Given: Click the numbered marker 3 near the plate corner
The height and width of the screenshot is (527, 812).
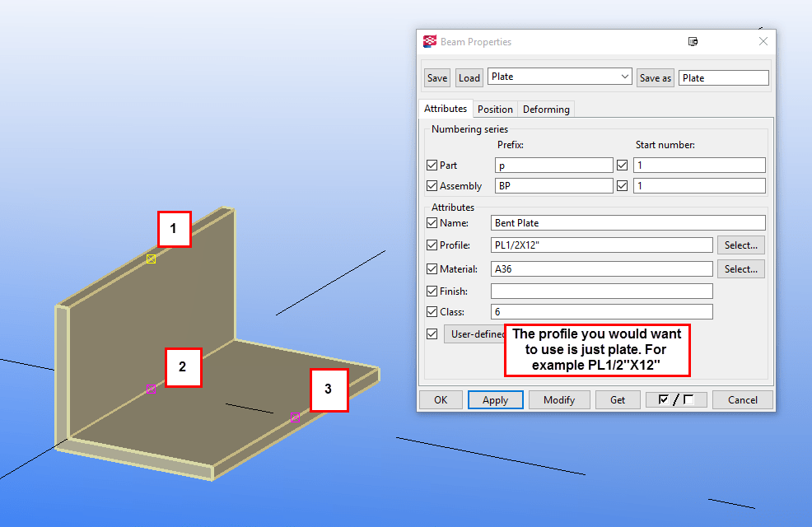Looking at the screenshot, I should click(329, 388).
